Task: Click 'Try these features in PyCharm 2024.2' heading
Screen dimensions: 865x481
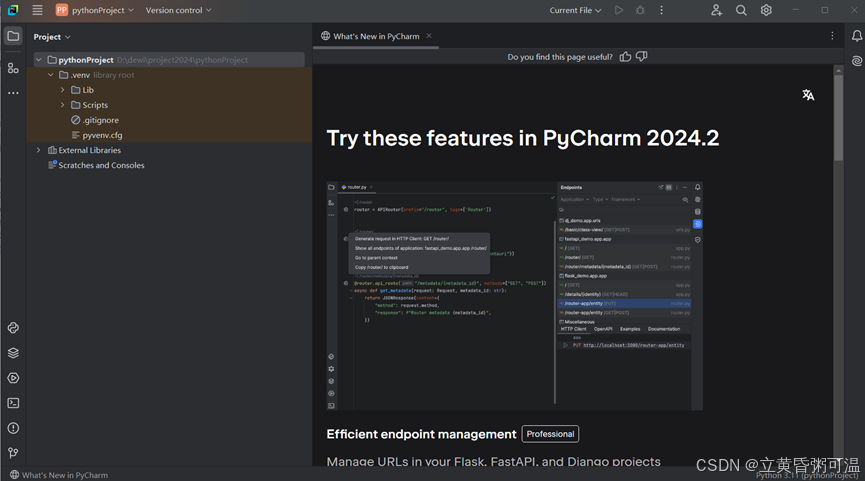Action: [x=523, y=138]
